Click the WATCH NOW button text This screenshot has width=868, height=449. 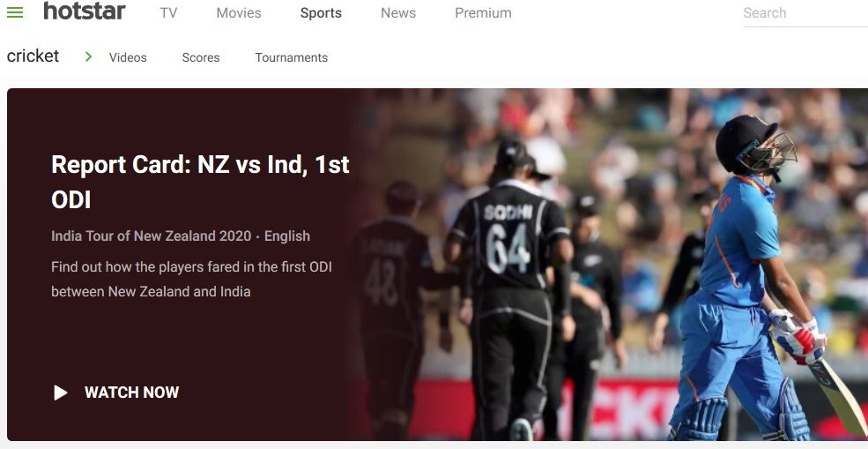pyautogui.click(x=131, y=393)
